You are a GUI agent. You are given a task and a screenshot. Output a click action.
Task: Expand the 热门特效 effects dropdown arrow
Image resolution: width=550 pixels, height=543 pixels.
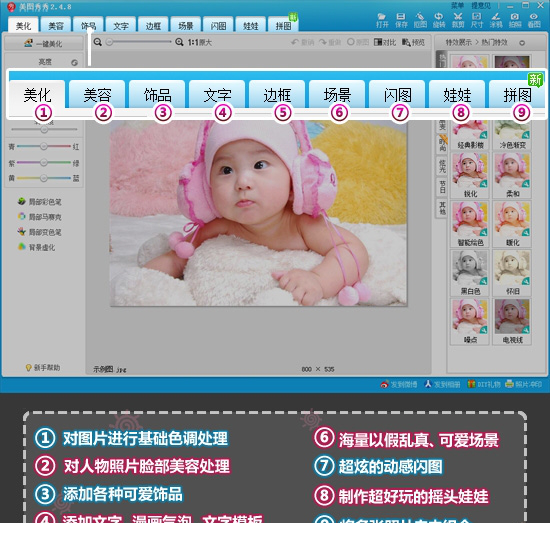pos(522,43)
